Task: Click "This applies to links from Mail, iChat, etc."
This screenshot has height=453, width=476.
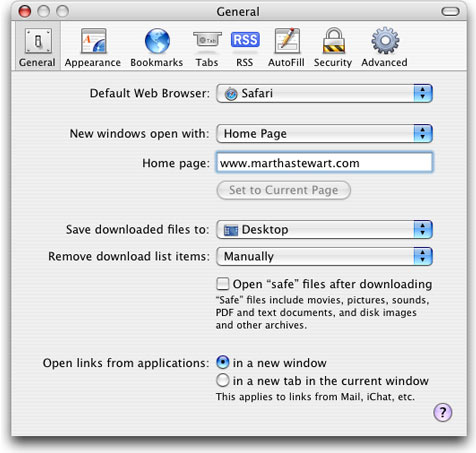Action: [315, 397]
